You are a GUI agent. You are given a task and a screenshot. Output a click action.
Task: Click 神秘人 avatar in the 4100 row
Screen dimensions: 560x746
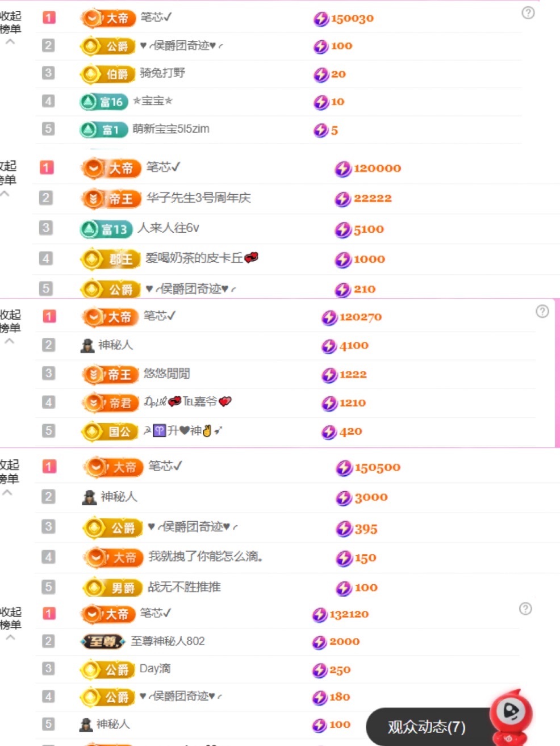click(87, 345)
